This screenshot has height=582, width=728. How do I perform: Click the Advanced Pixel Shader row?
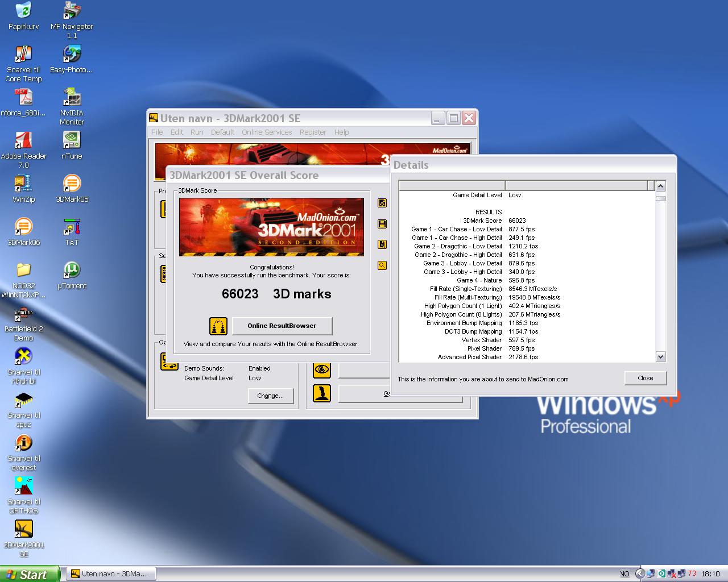pos(527,357)
